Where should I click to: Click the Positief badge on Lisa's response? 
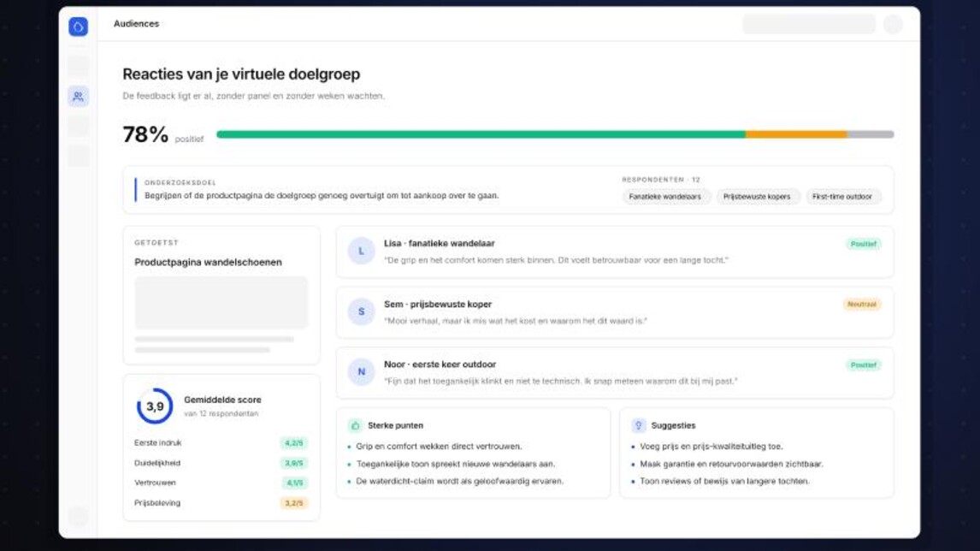(863, 244)
